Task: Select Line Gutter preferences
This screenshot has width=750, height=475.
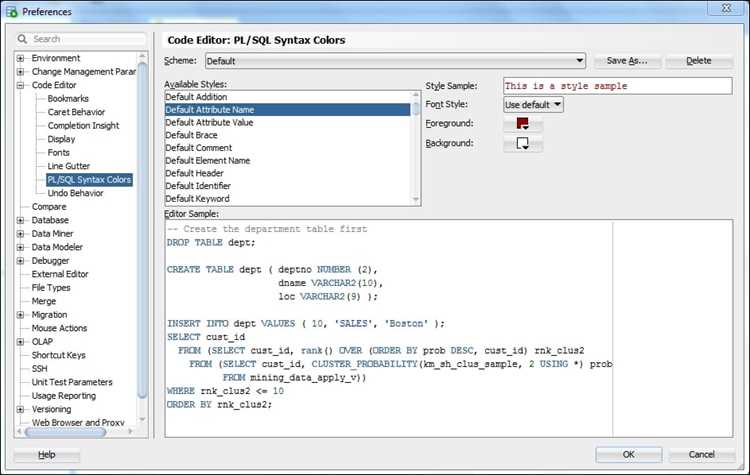Action: (x=68, y=166)
